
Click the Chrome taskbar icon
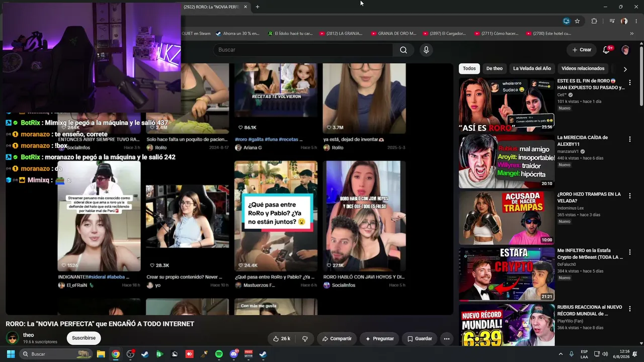click(x=116, y=354)
